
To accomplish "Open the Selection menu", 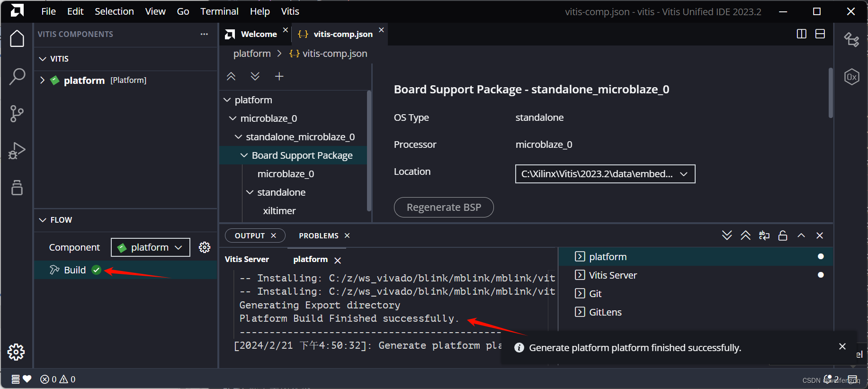I will 114,11.
